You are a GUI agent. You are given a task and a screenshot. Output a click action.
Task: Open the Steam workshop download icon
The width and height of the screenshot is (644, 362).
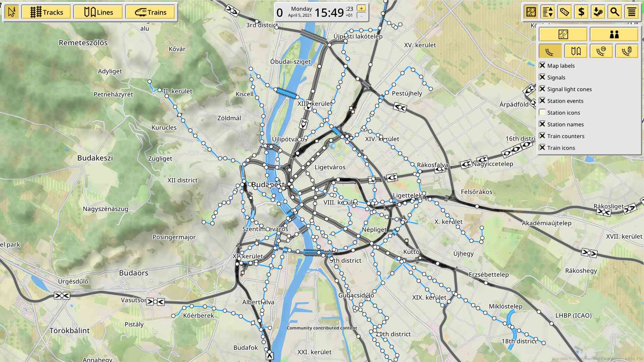598,12
